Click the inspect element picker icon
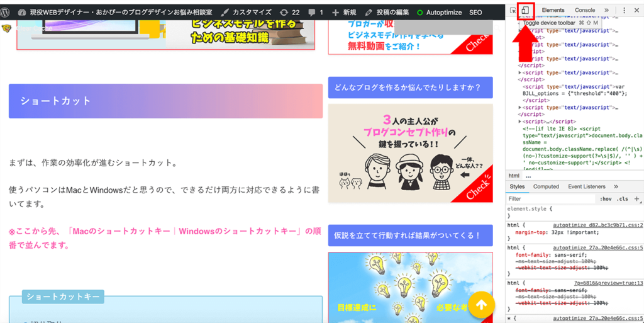Screen dimensions: 644x323 click(x=513, y=10)
